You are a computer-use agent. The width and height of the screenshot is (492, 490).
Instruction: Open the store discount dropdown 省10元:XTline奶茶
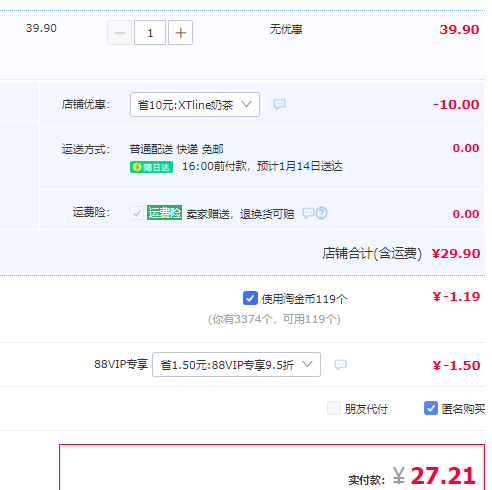195,105
